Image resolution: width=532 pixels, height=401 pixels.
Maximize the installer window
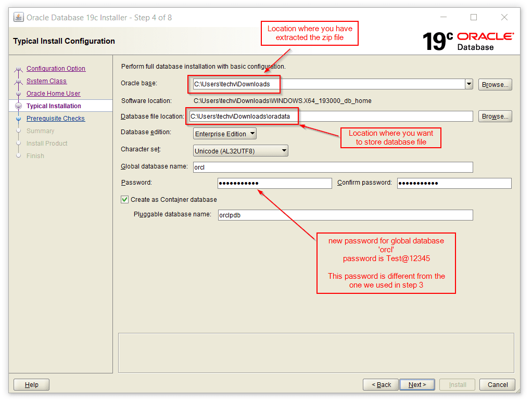click(x=473, y=17)
